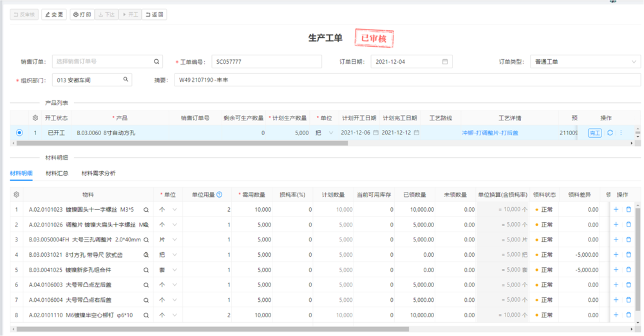Click help icon next to 单位用量

pos(220,194)
